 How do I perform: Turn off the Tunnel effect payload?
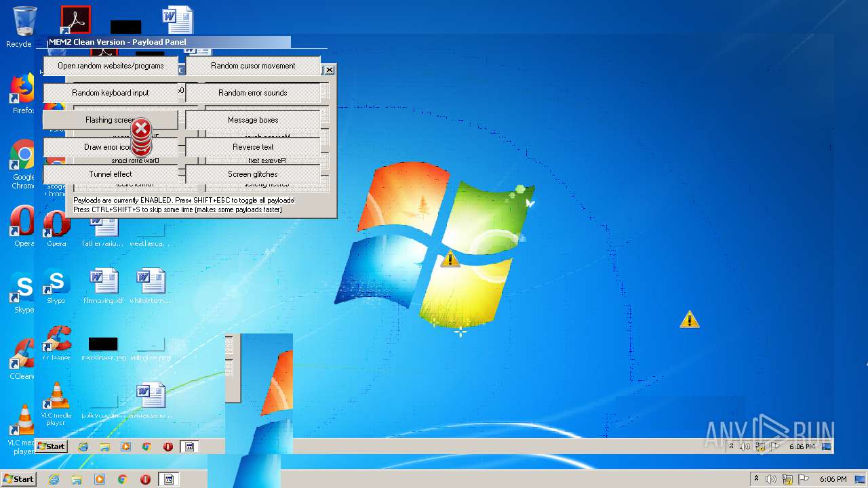point(111,174)
